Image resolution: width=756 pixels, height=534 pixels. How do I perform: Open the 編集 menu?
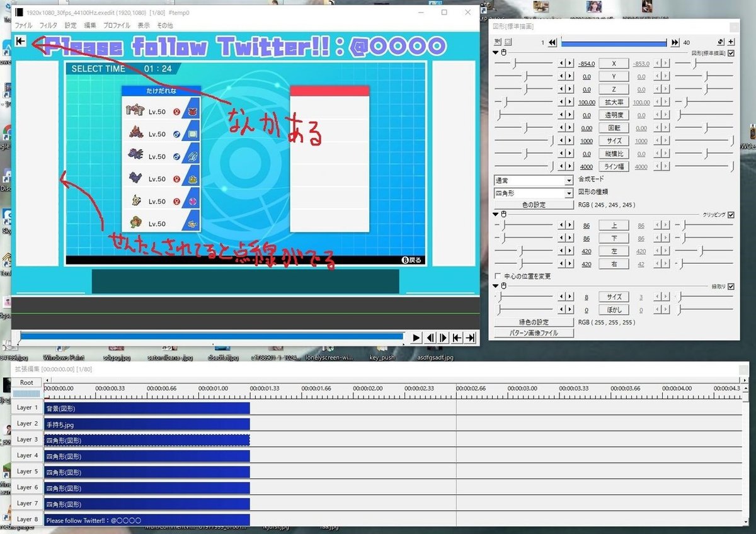coord(90,26)
